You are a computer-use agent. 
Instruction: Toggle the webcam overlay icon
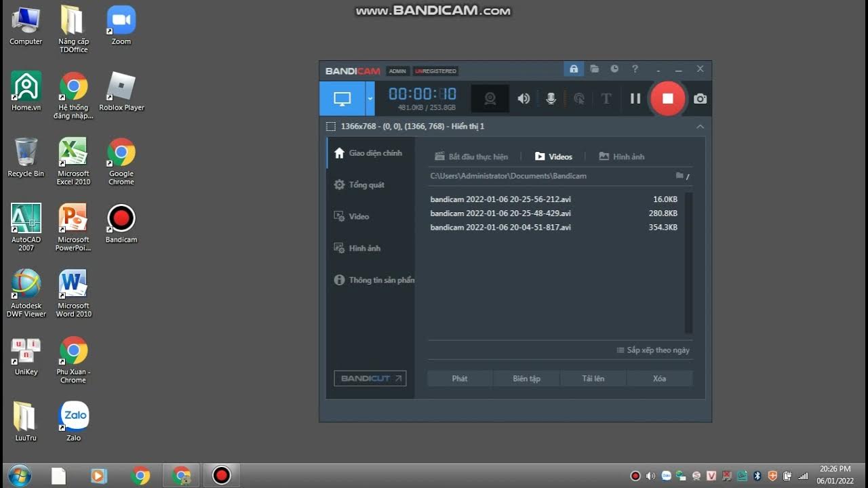coord(490,98)
